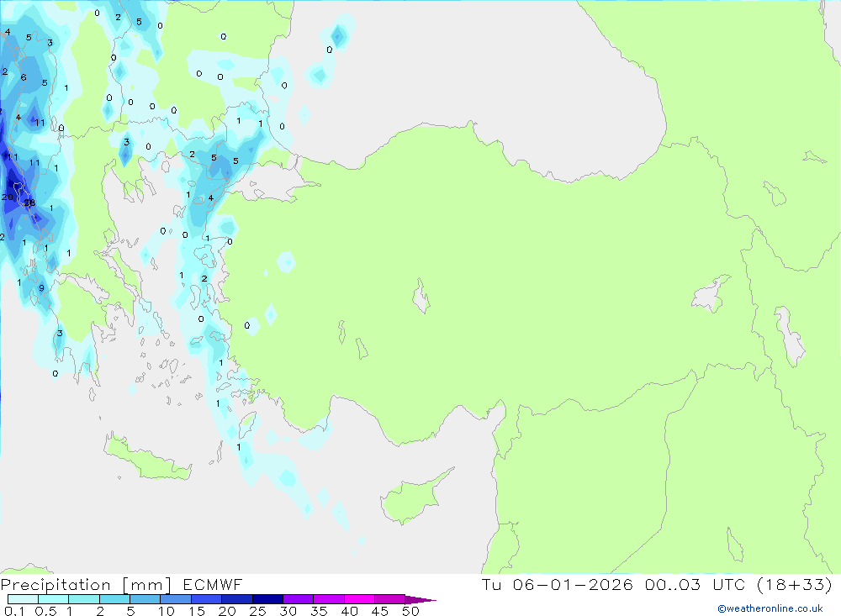Click the 'Tu 06-01-2026' date text
Screen dimensions: 841x616
coord(558,585)
